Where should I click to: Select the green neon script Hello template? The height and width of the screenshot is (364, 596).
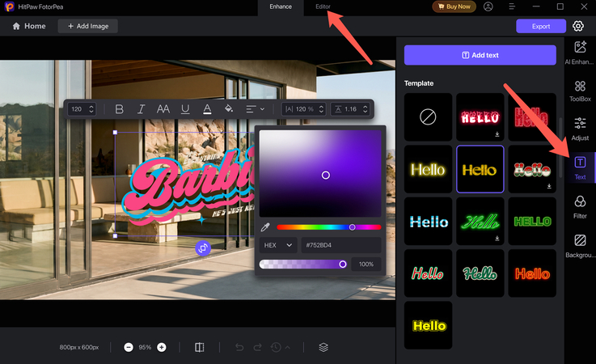[480, 221]
